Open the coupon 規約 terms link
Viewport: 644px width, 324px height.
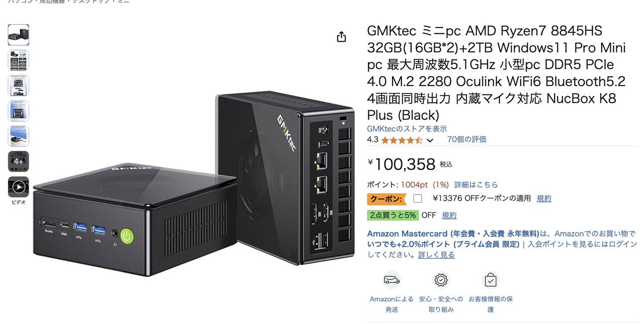(x=544, y=198)
